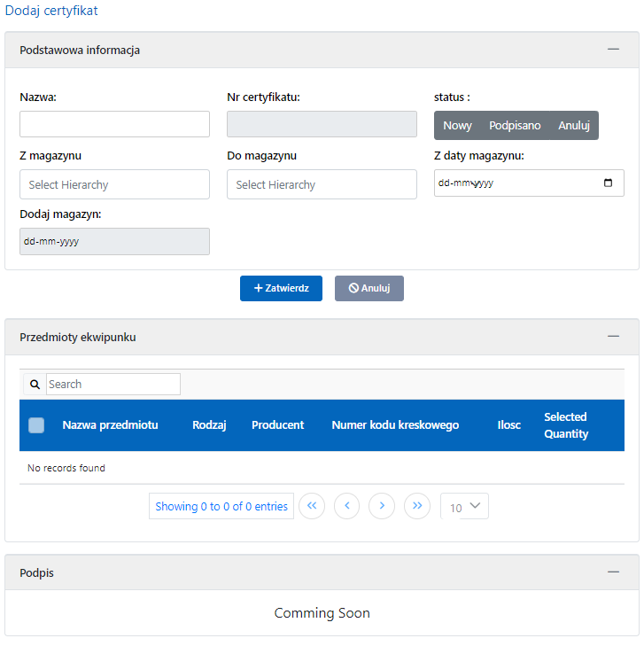Go to next page arrow
The width and height of the screenshot is (644, 646).
(382, 506)
